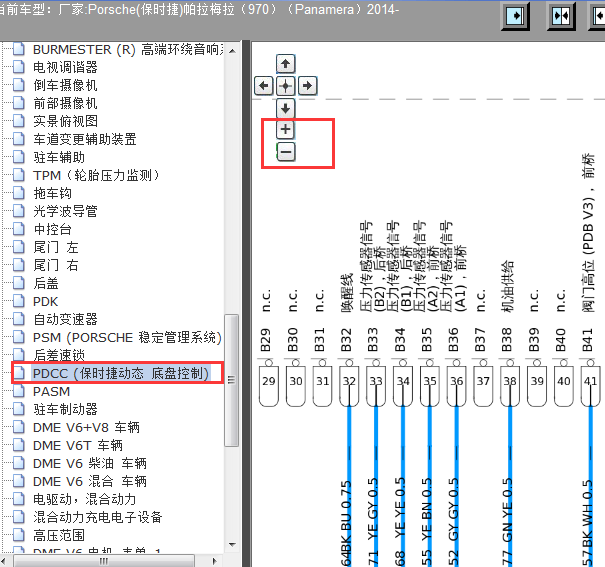Select 拖车钩 in the tree
The height and width of the screenshot is (567, 605).
click(52, 193)
